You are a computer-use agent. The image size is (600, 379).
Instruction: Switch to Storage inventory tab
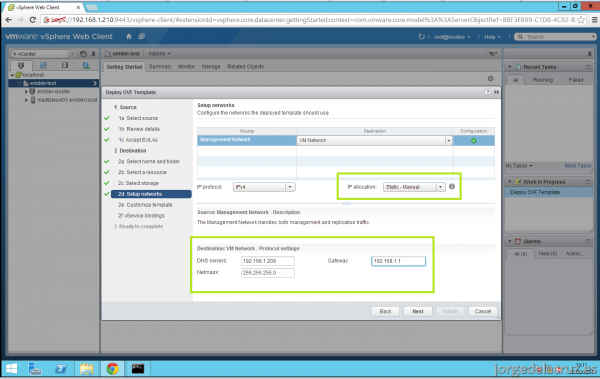pyautogui.click(x=65, y=65)
